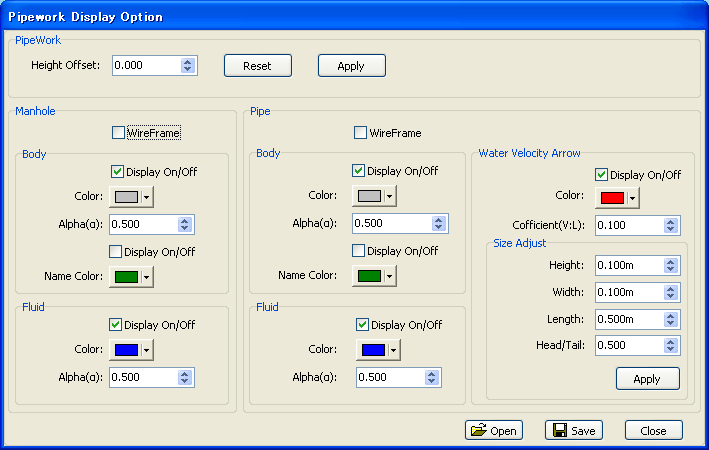Click the Save button with floppy icon
The image size is (709, 450).
tap(574, 430)
